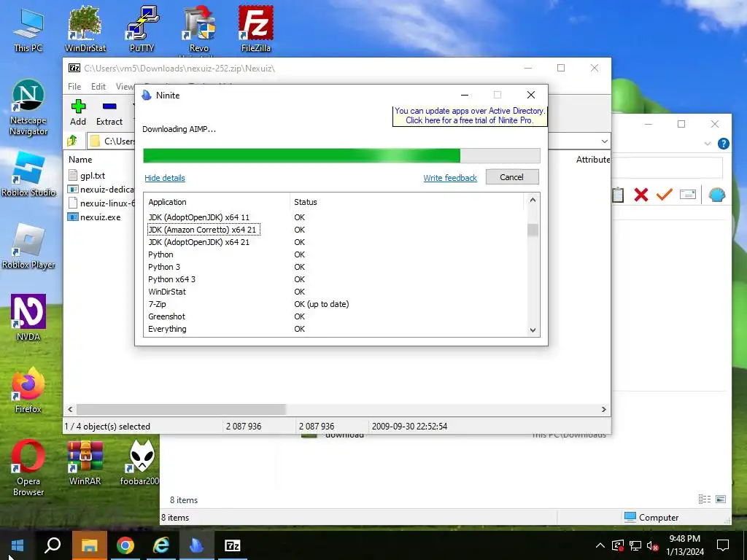Click Write feedback link
747x560 pixels.
click(450, 178)
